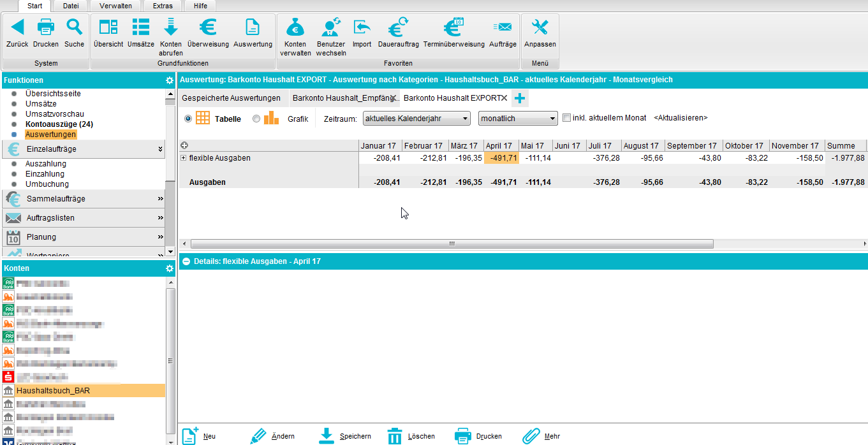Image resolution: width=868 pixels, height=445 pixels.
Task: Switch to the Datei ribbon tab
Action: tap(71, 6)
